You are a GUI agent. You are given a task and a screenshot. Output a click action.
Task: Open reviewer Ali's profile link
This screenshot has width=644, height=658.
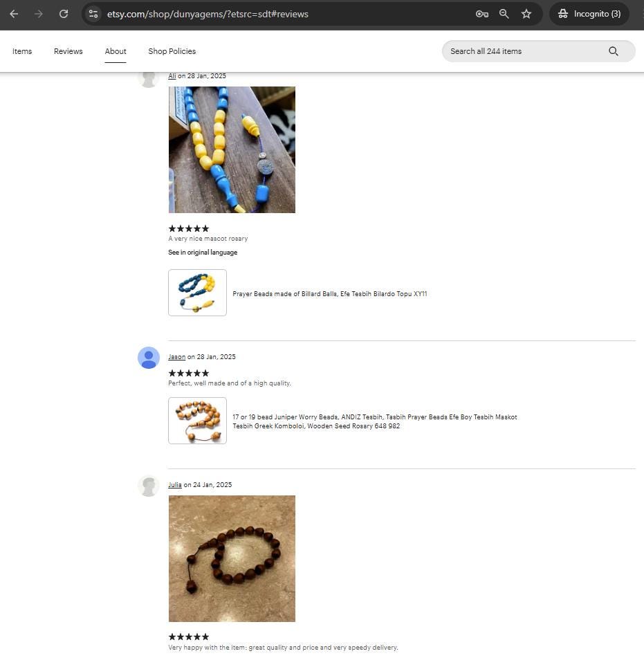click(x=172, y=76)
